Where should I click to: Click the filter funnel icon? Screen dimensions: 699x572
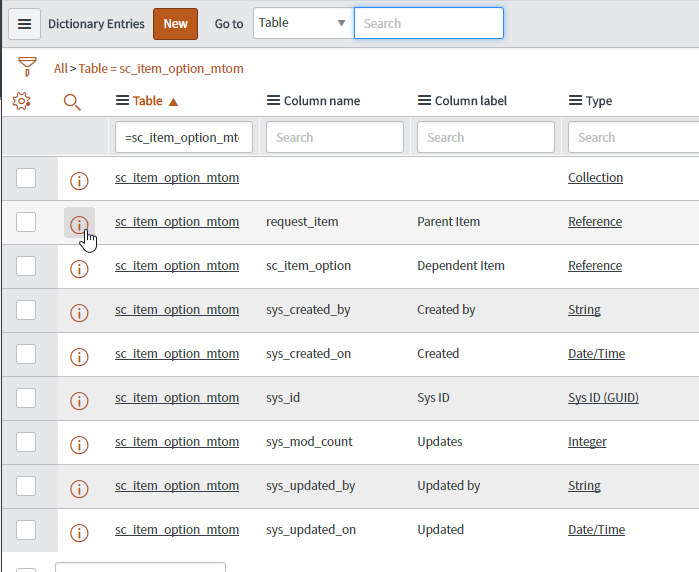tap(27, 67)
